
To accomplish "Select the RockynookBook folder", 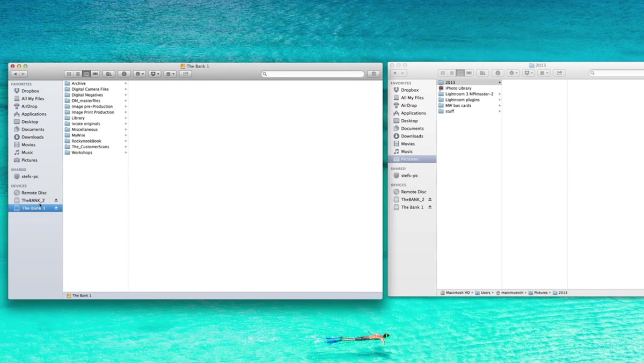I will click(86, 141).
